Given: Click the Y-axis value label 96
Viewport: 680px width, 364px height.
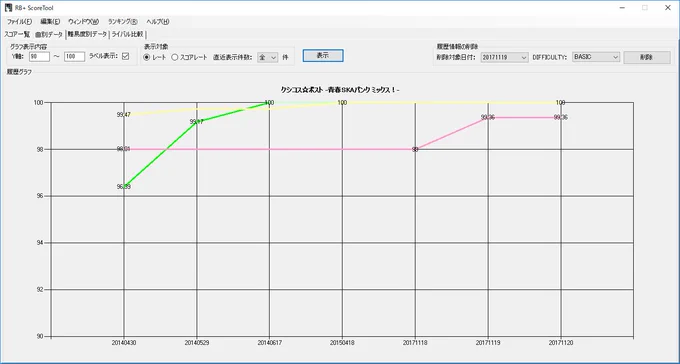Looking at the screenshot, I should [39, 196].
